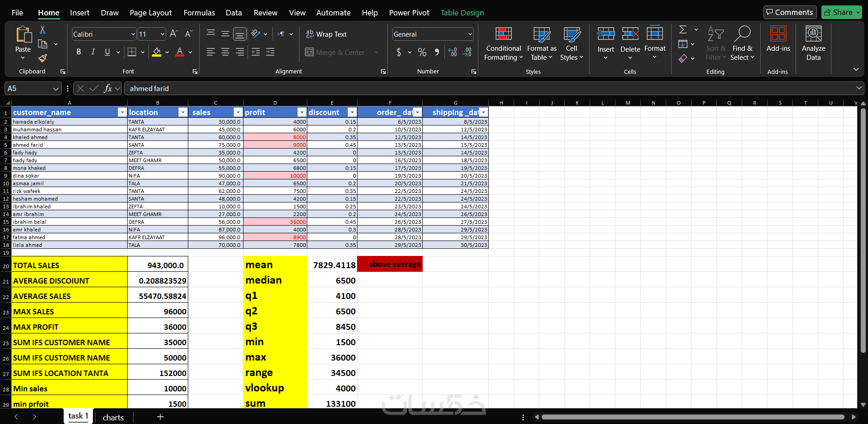Image resolution: width=868 pixels, height=424 pixels.
Task: Switch to the Table Design tab
Action: [x=462, y=13]
